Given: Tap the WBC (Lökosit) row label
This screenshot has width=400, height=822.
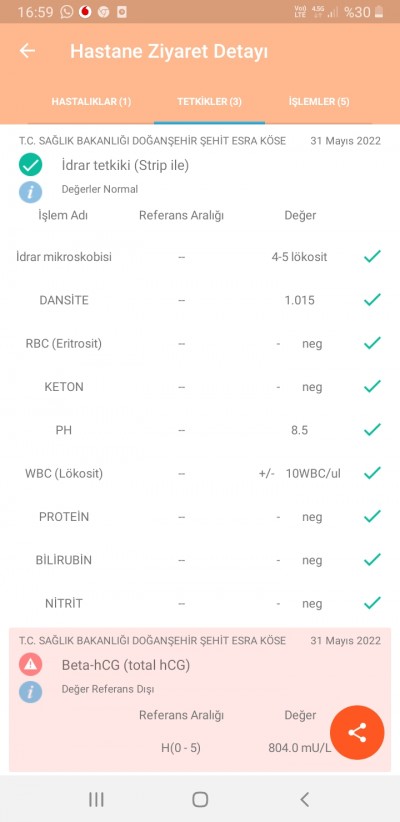Looking at the screenshot, I should (x=64, y=473).
